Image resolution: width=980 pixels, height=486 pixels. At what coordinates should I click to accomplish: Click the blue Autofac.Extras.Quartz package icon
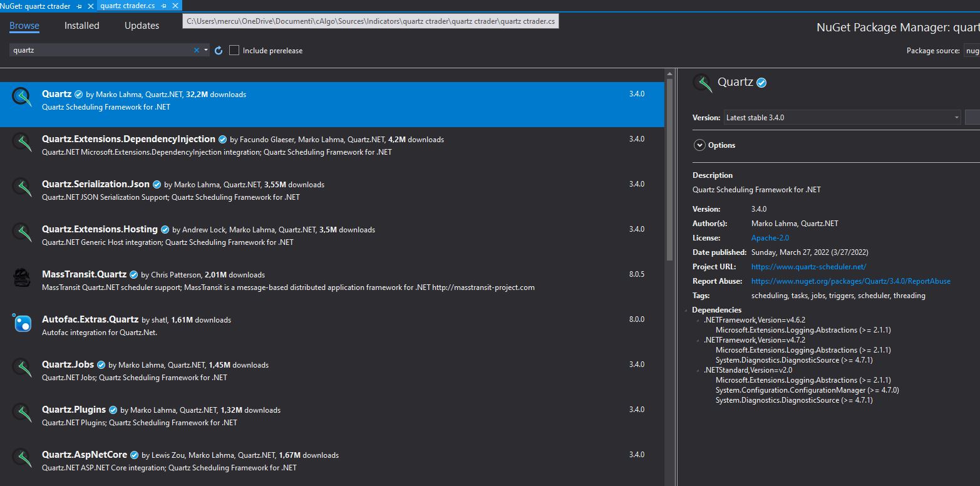pyautogui.click(x=22, y=323)
